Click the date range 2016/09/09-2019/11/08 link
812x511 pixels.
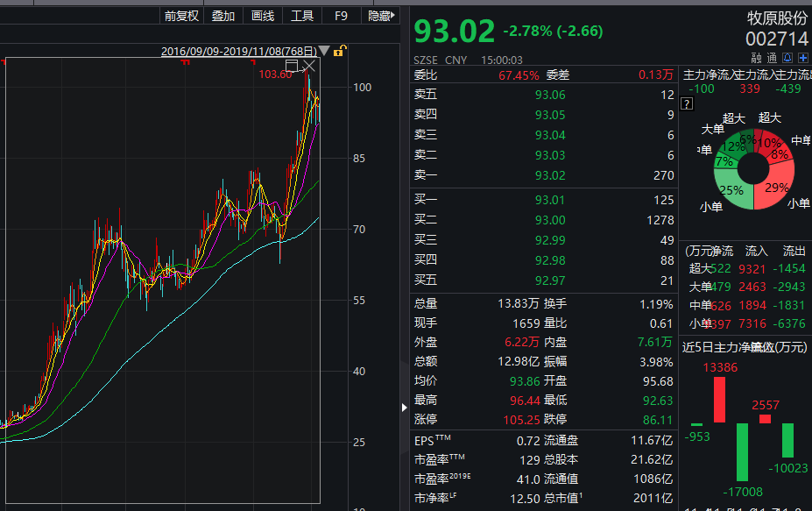click(x=238, y=51)
